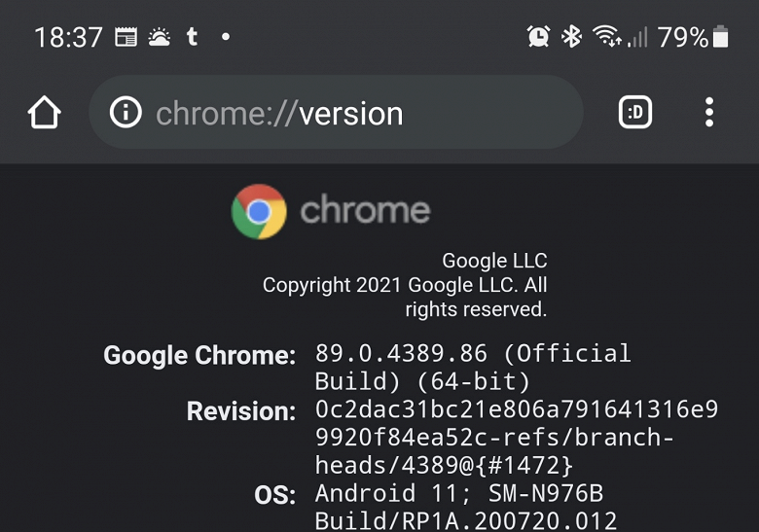Tap the Copyright 2021 Google LLC text
This screenshot has height=532, width=759.
pos(405,286)
